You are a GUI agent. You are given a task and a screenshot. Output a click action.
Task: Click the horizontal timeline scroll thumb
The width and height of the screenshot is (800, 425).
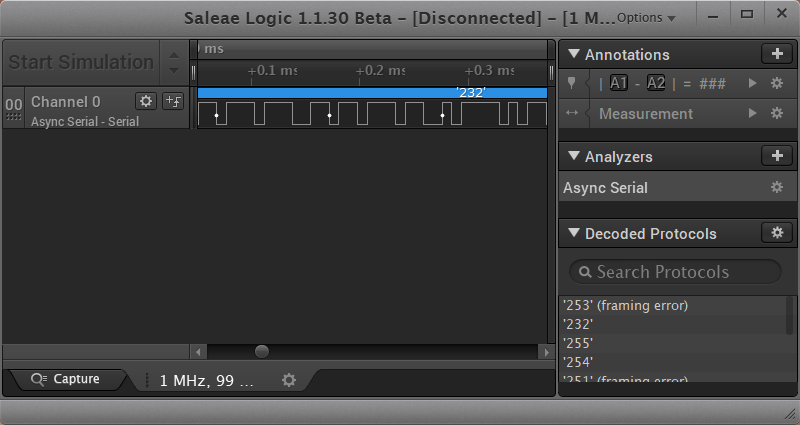262,352
